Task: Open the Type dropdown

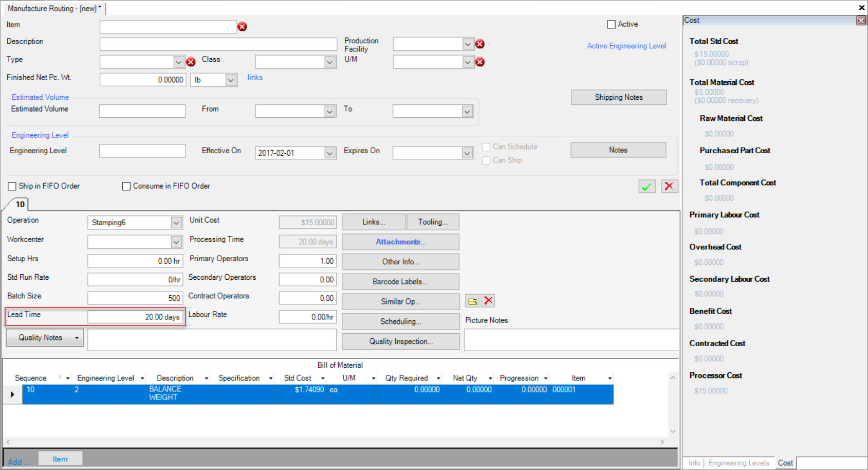Action: click(x=178, y=62)
